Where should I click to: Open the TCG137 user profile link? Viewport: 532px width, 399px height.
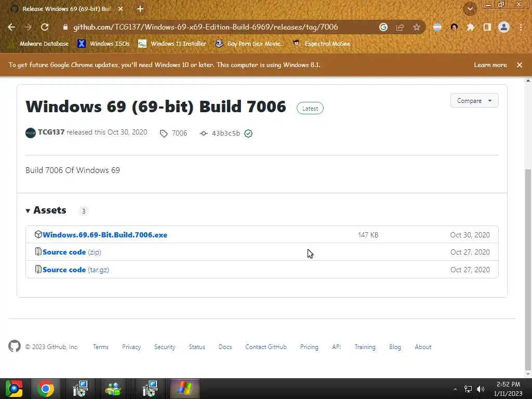(51, 132)
